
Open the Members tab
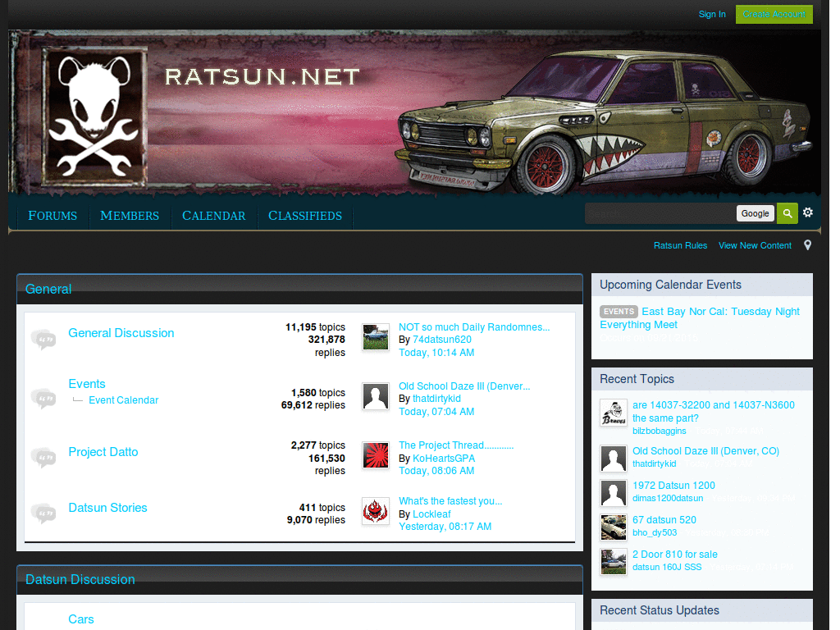(x=130, y=216)
